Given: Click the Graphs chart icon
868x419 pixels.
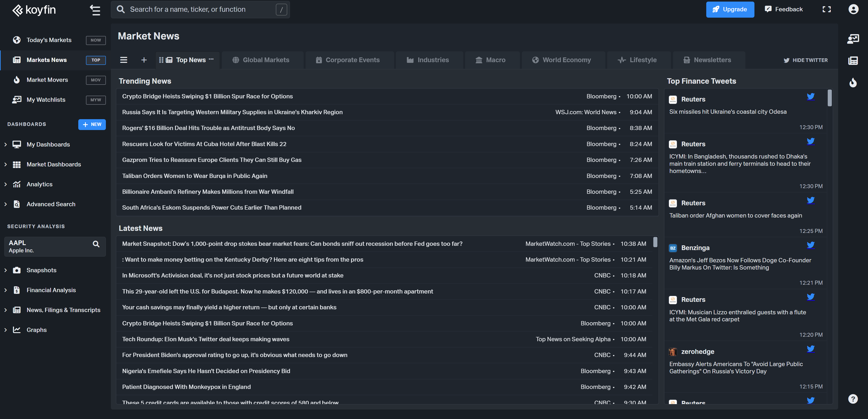Looking at the screenshot, I should (17, 330).
